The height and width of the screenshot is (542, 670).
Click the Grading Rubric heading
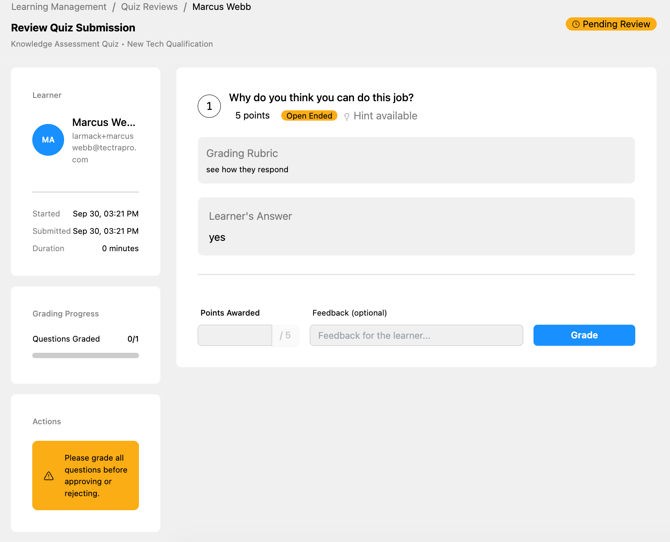pyautogui.click(x=242, y=153)
